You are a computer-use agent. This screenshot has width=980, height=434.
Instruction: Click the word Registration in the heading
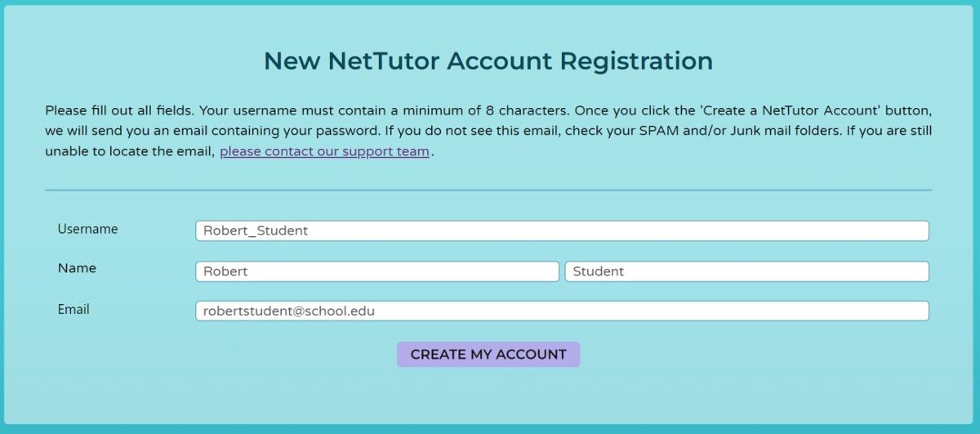[635, 61]
